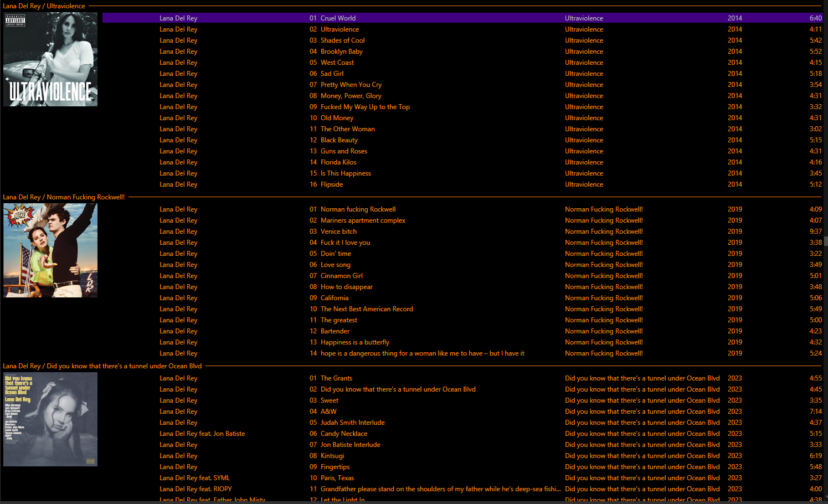
Task: Open the Ocean Blvd album cover thumbnail
Action: click(x=50, y=419)
